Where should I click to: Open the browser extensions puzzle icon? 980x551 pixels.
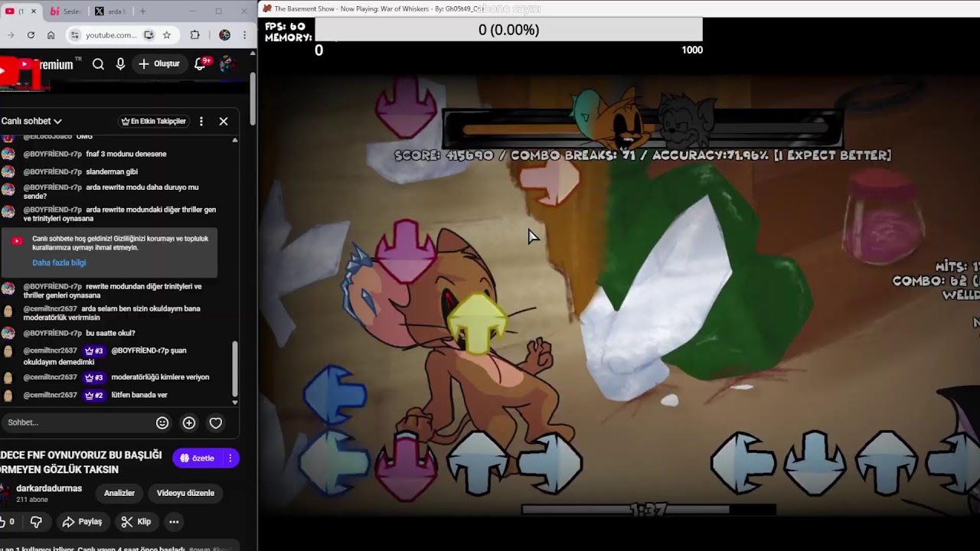click(194, 35)
